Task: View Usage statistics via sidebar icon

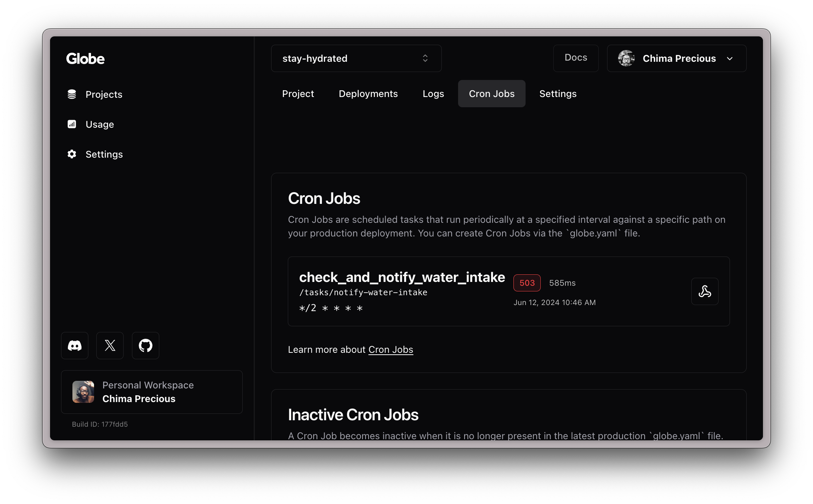Action: [72, 124]
